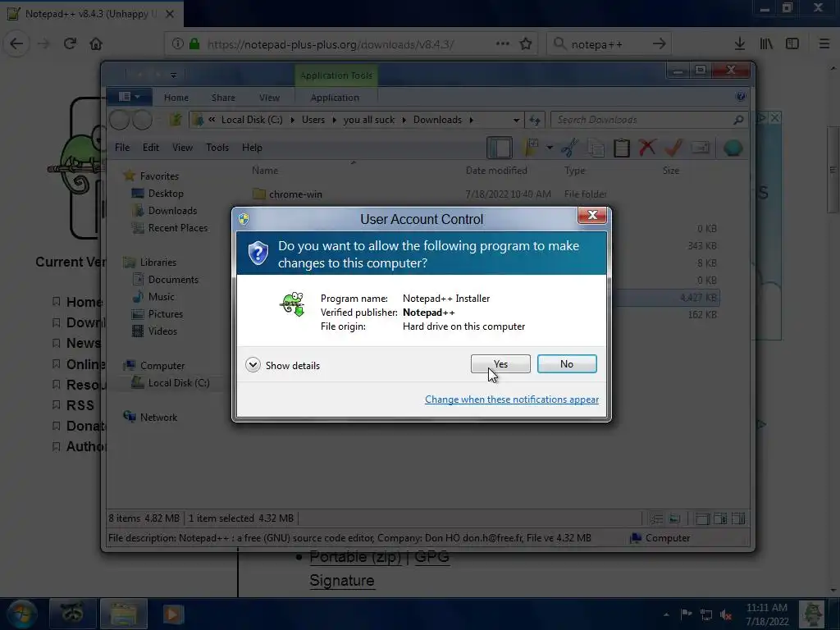The height and width of the screenshot is (630, 840).
Task: Close the Notepad++ v8.4.3 browser tab
Action: 170,14
